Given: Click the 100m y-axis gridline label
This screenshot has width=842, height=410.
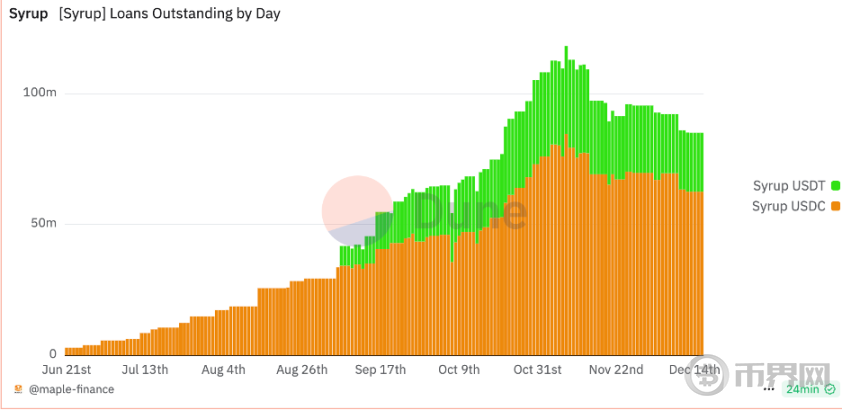Looking at the screenshot, I should coord(39,93).
